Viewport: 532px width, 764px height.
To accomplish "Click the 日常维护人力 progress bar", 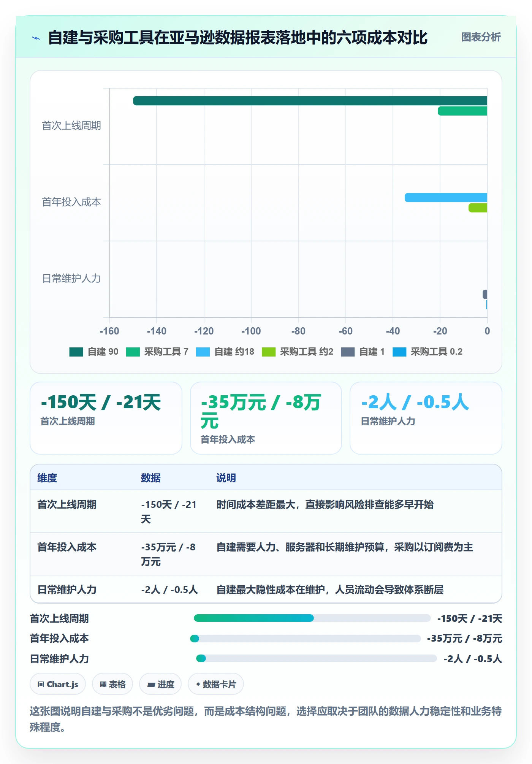I will tap(317, 658).
